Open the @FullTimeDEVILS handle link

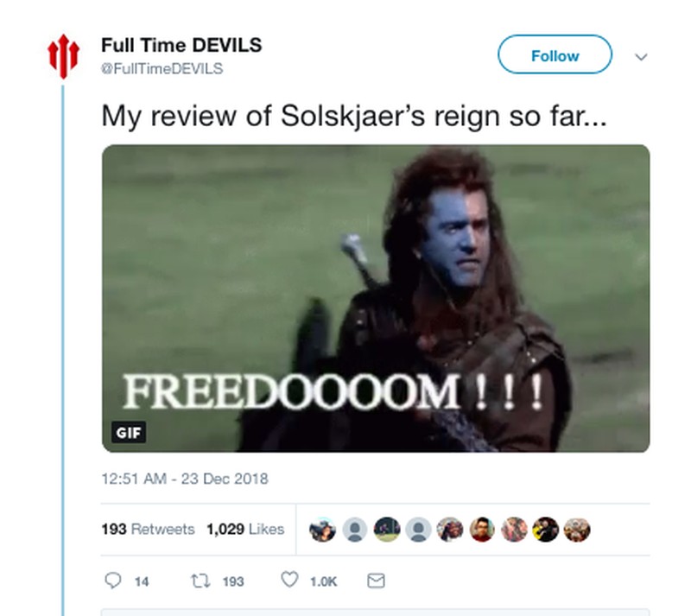pyautogui.click(x=162, y=69)
